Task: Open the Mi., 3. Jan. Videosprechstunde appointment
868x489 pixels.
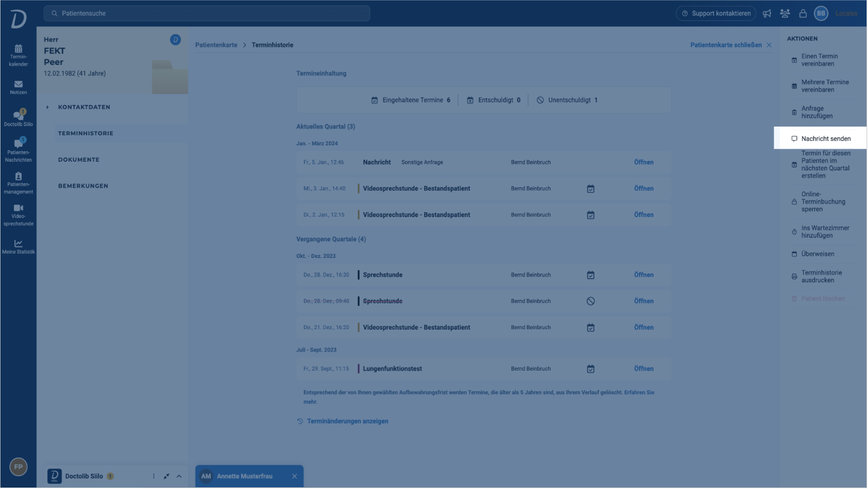Action: 644,189
